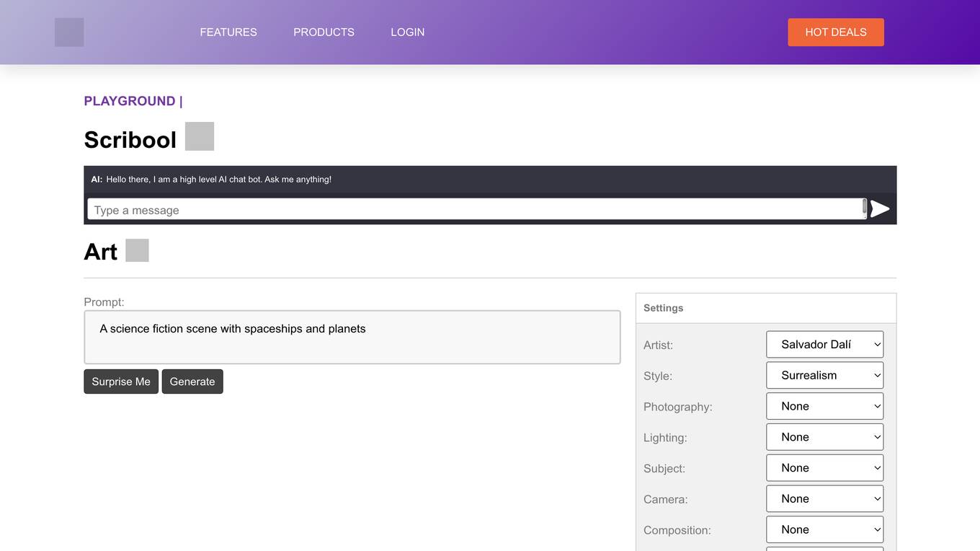Open the Style dropdown showing Surrealism
Viewport: 980px width, 551px height.
click(825, 376)
